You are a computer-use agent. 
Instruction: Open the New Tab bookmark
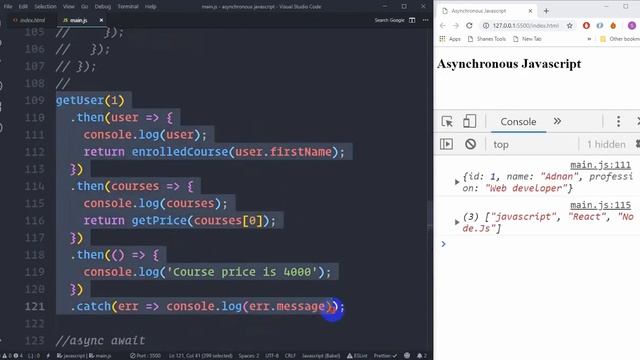tap(527, 39)
